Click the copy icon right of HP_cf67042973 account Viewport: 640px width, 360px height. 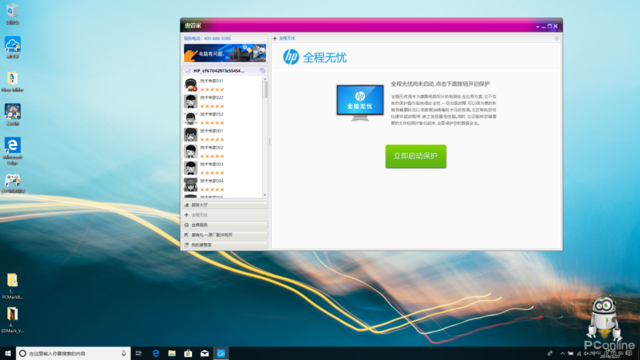262,71
